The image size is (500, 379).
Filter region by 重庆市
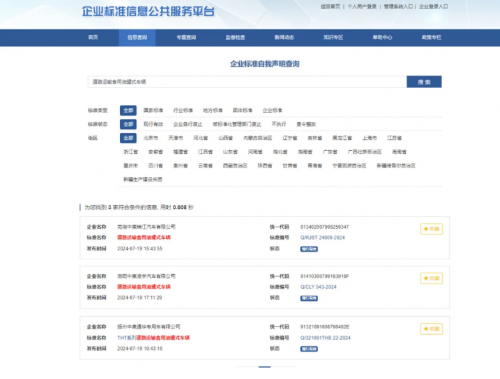point(131,166)
